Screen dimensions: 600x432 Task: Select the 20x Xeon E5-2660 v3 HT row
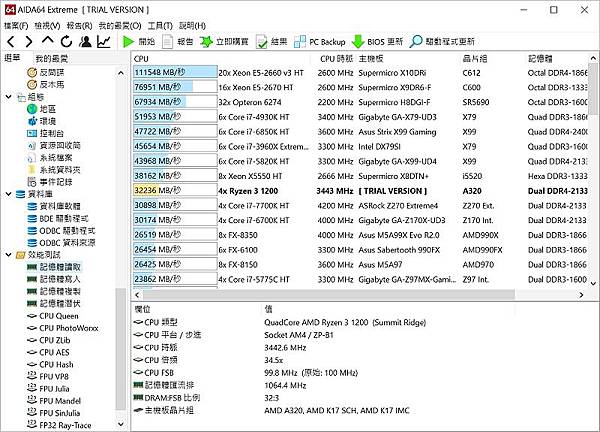[x=360, y=73]
